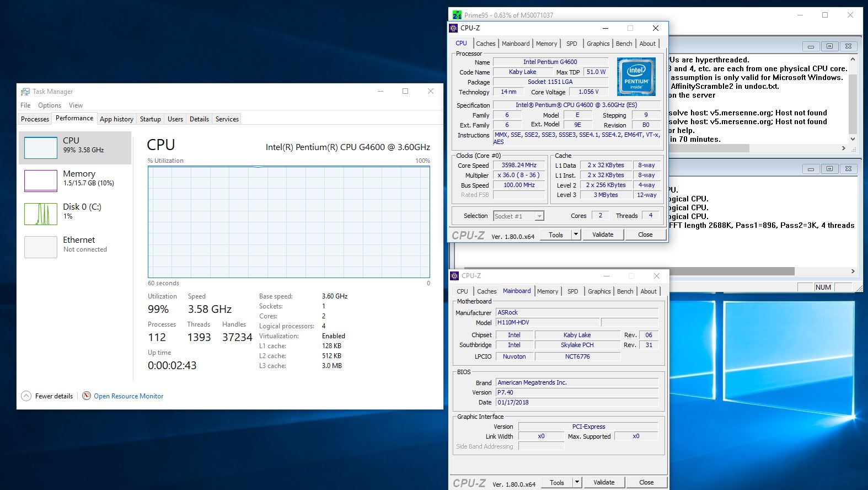868x490 pixels.
Task: Click the CPU-Z icon in the Mainboard CPU-Z window title bar
Action: point(455,276)
